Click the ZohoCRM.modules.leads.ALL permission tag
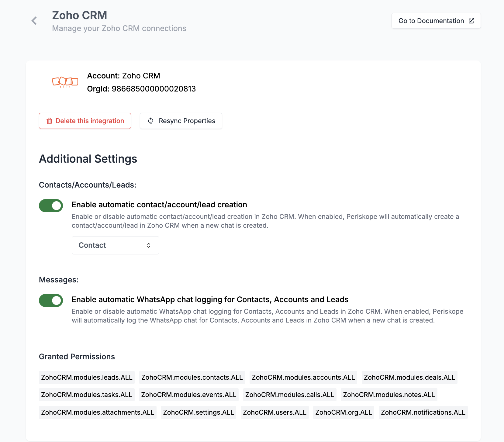This screenshot has width=504, height=442. click(87, 377)
